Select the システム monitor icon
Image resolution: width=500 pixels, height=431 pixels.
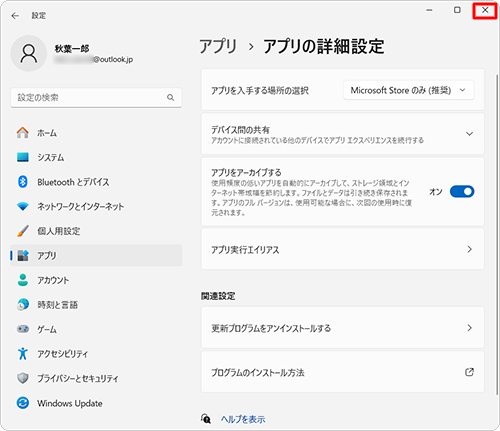(x=23, y=157)
